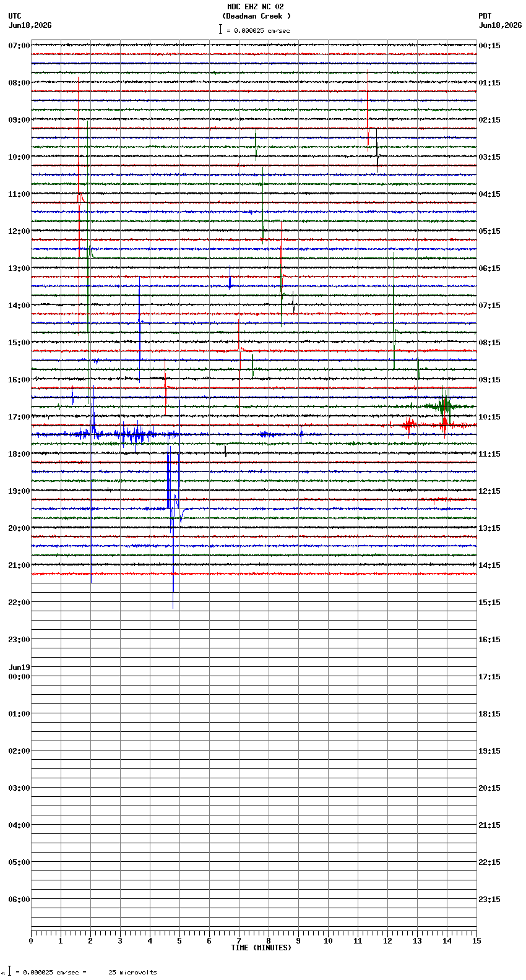Click the 08:00 UTC time label
The height and width of the screenshot is (980, 526).
19,83
